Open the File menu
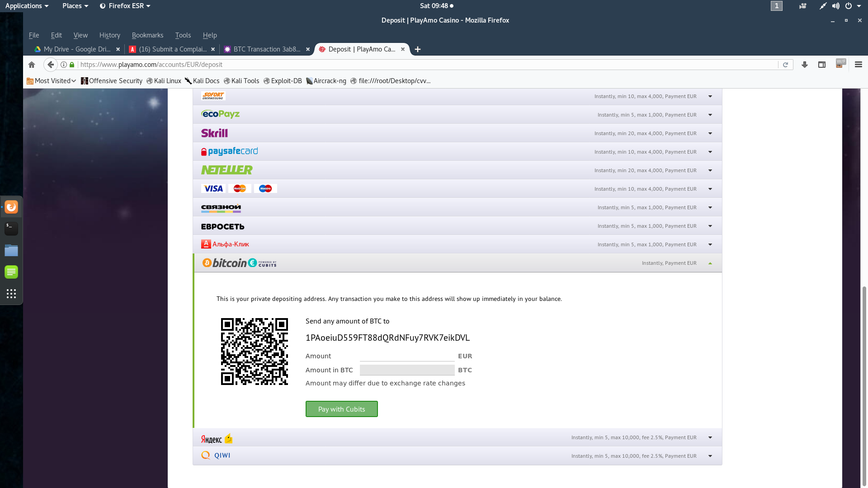 [x=34, y=35]
